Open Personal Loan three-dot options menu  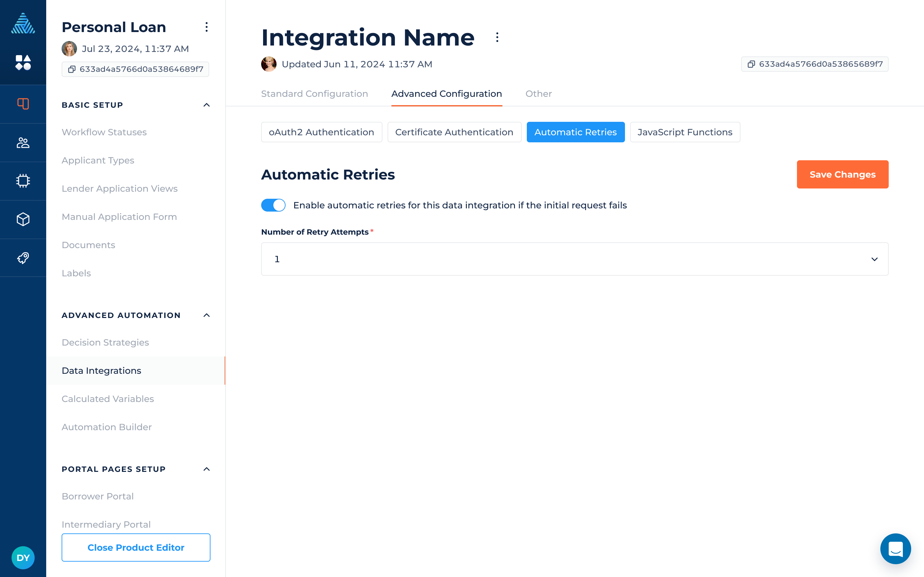coord(207,27)
